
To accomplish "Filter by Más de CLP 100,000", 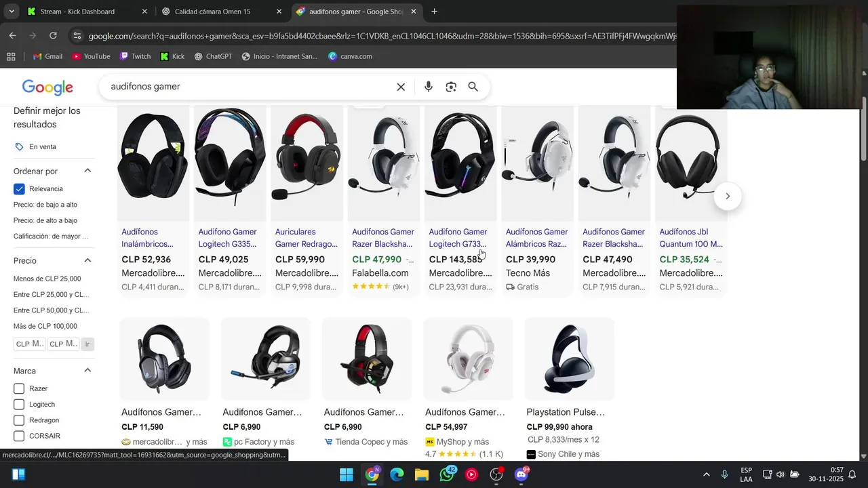I will click(45, 326).
